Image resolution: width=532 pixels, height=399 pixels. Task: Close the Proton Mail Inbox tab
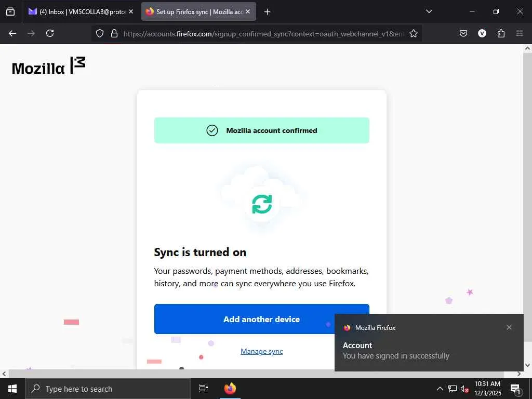131,11
